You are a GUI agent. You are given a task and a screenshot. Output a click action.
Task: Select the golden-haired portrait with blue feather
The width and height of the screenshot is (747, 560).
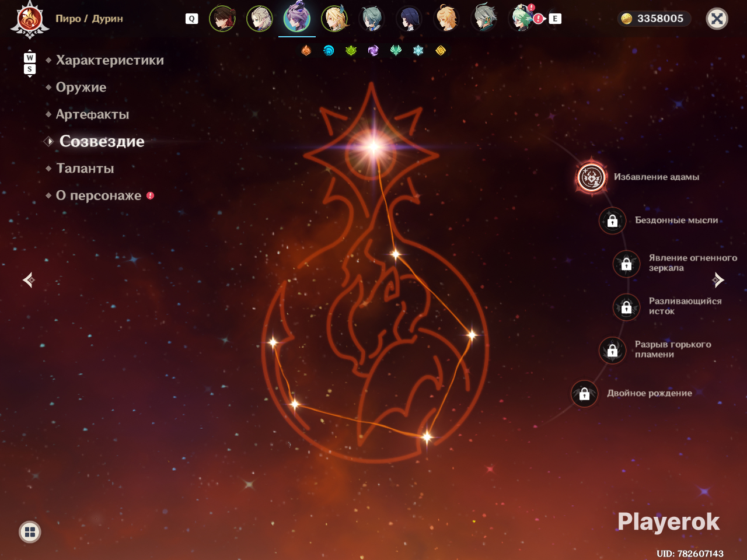[335, 19]
